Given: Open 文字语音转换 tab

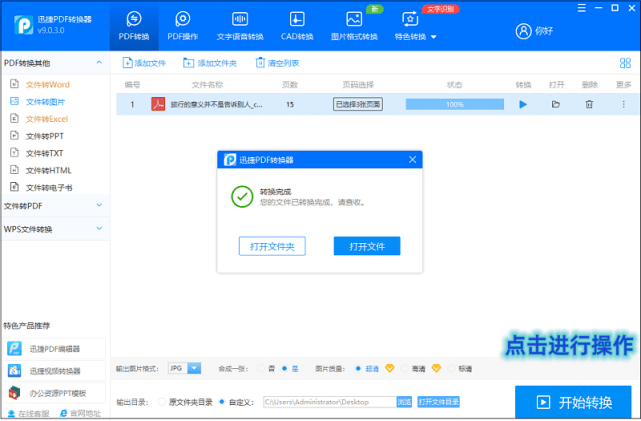Looking at the screenshot, I should (x=240, y=26).
